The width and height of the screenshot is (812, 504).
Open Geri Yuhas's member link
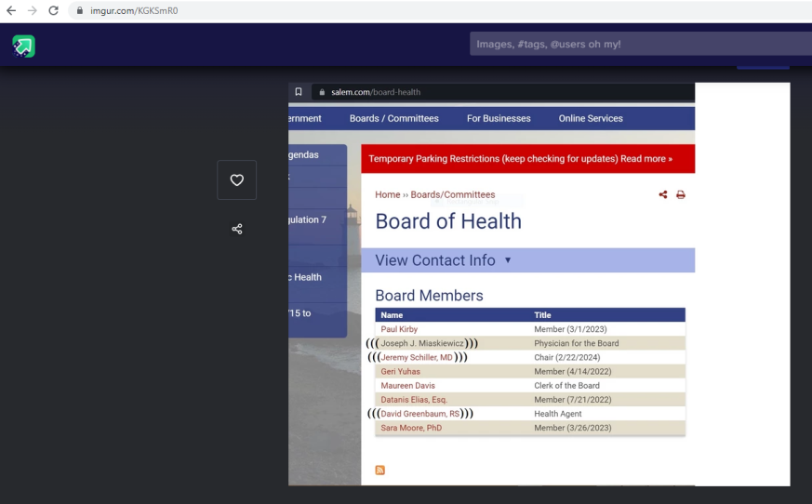pyautogui.click(x=400, y=371)
